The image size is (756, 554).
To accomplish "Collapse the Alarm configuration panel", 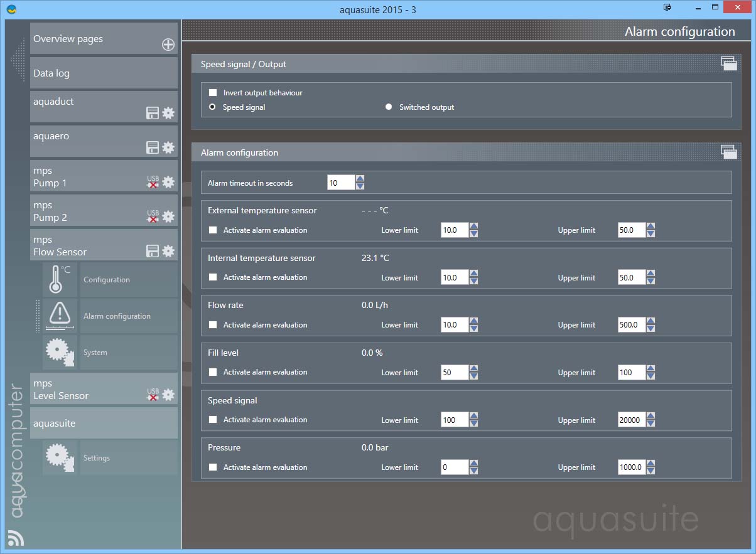I will [728, 151].
